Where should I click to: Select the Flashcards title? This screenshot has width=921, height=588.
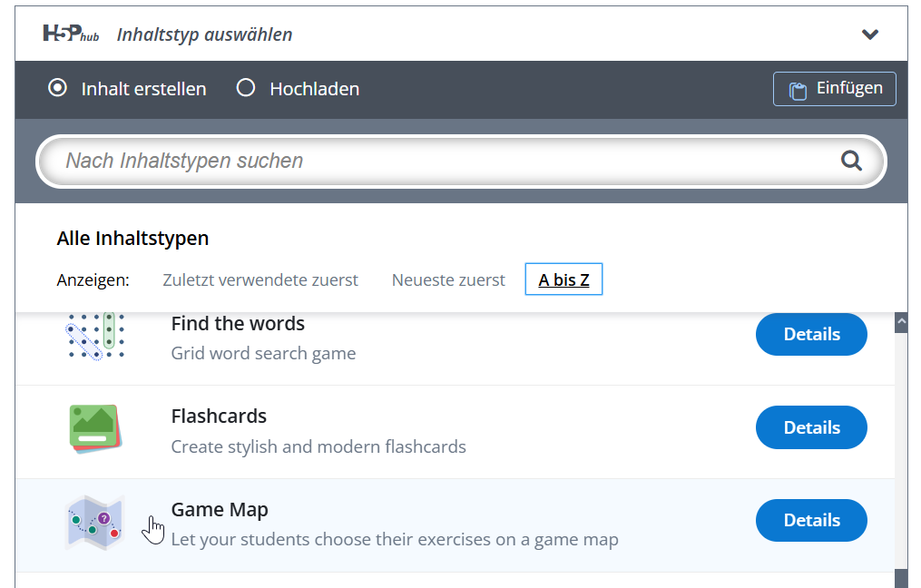click(x=219, y=416)
